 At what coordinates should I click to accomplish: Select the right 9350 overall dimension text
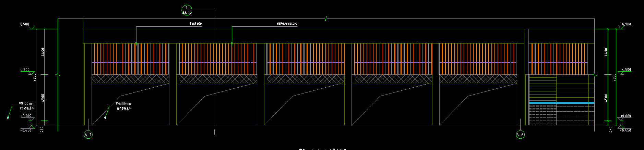click(x=615, y=78)
